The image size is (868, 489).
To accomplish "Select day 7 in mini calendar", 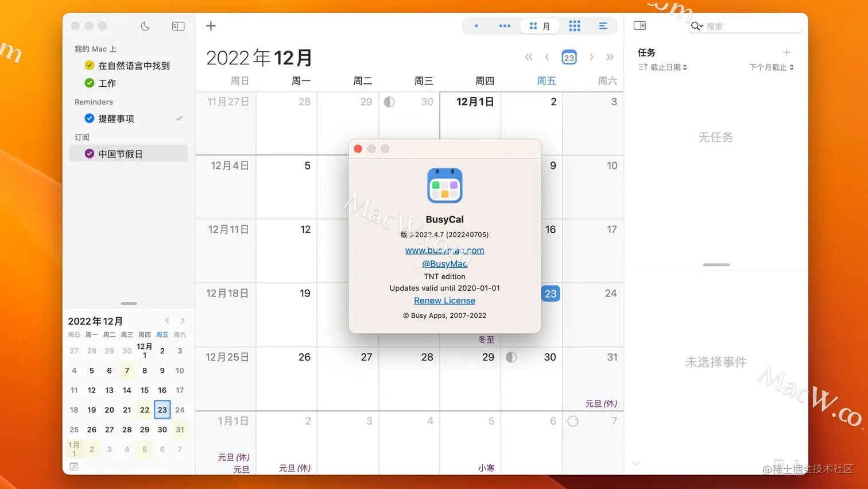I will tap(127, 371).
